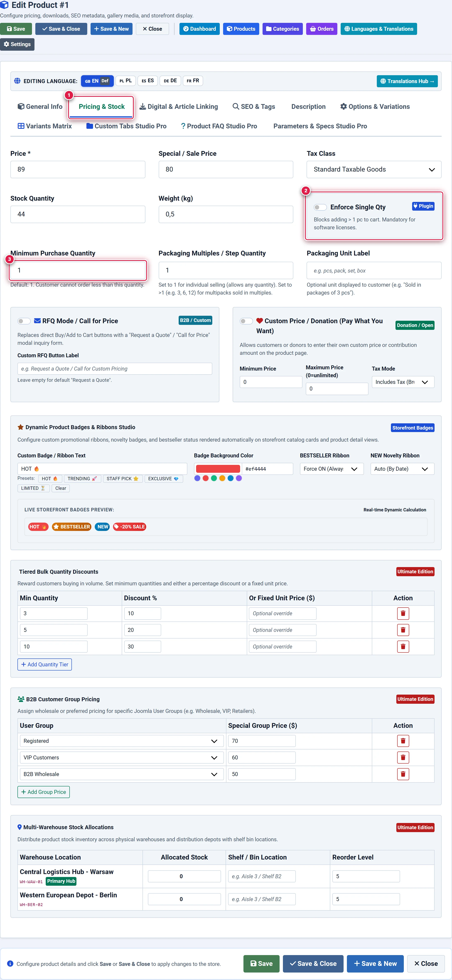Switch editing language to PL
This screenshot has height=980, width=452.
click(x=125, y=81)
